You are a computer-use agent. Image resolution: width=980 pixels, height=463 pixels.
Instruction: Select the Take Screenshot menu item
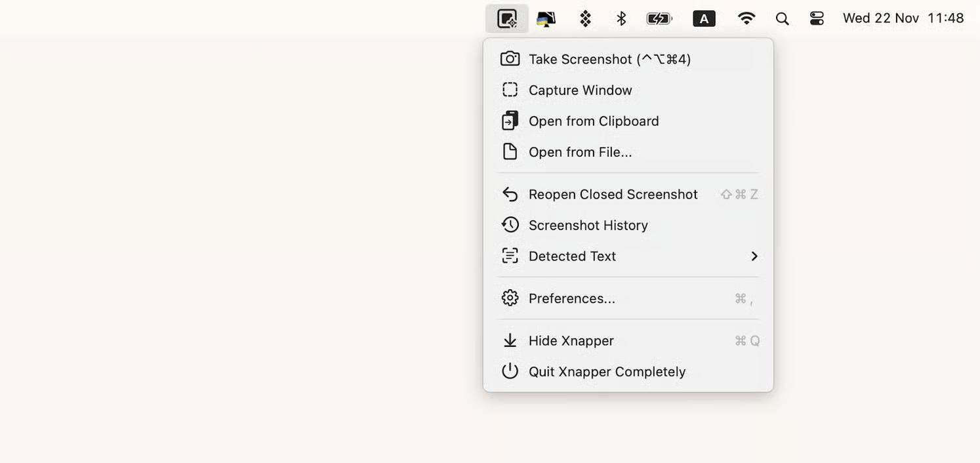pos(609,59)
